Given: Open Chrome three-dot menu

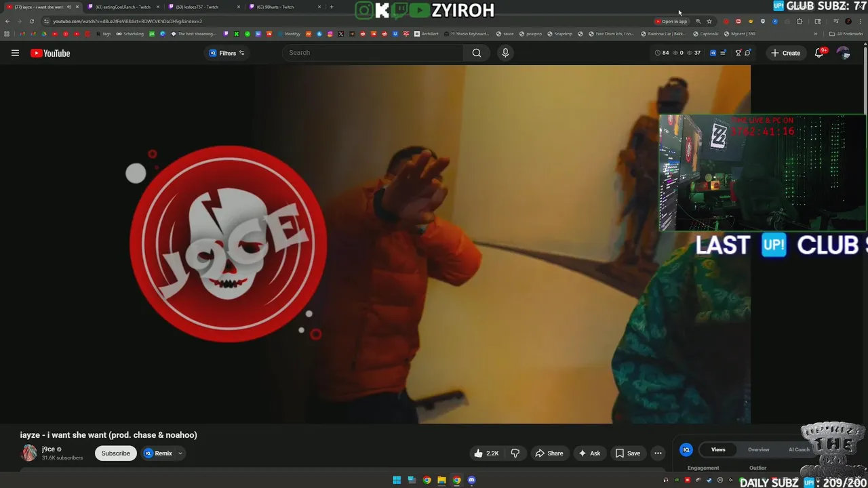Looking at the screenshot, I should [859, 21].
